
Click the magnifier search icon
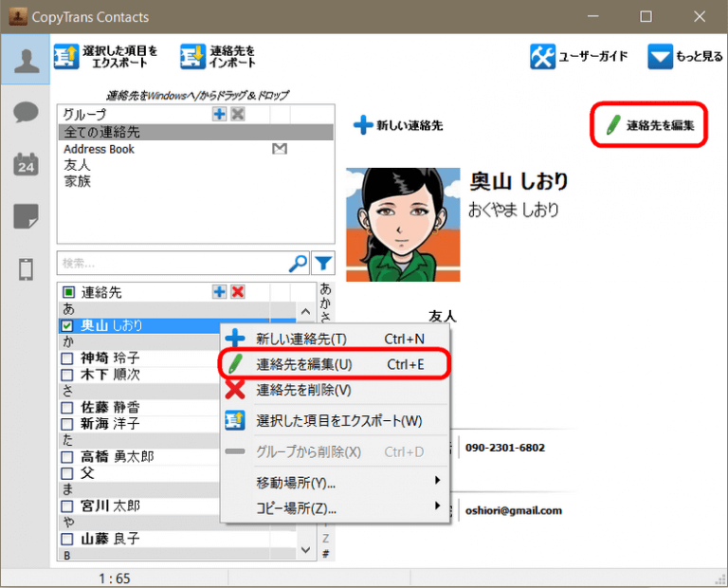298,264
